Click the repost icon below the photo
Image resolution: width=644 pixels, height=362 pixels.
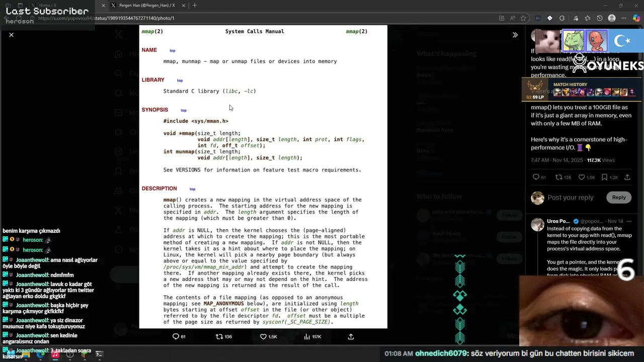[219, 336]
